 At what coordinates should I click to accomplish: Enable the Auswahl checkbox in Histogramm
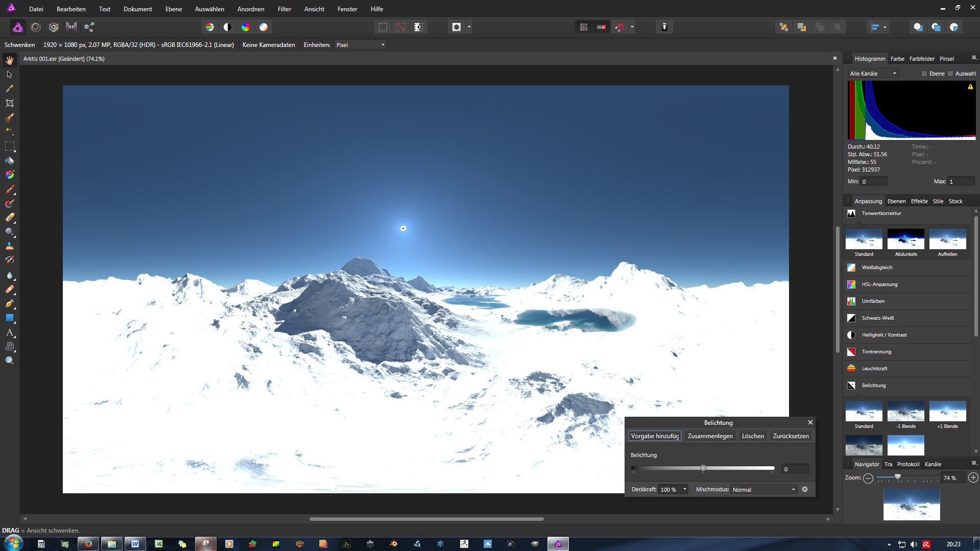(950, 74)
